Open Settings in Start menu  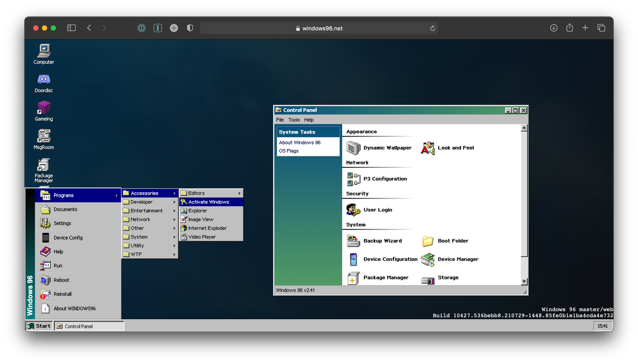point(78,224)
